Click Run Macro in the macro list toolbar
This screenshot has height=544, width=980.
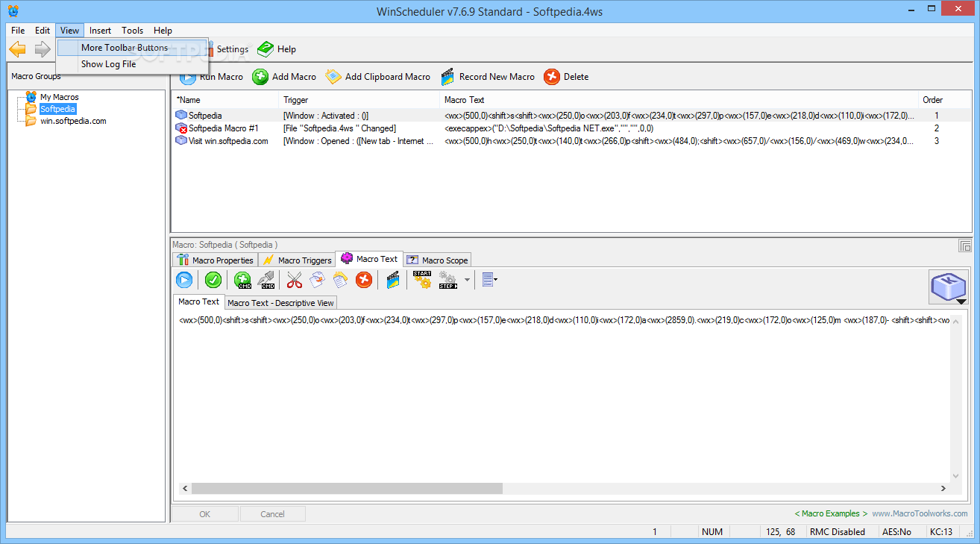[211, 76]
